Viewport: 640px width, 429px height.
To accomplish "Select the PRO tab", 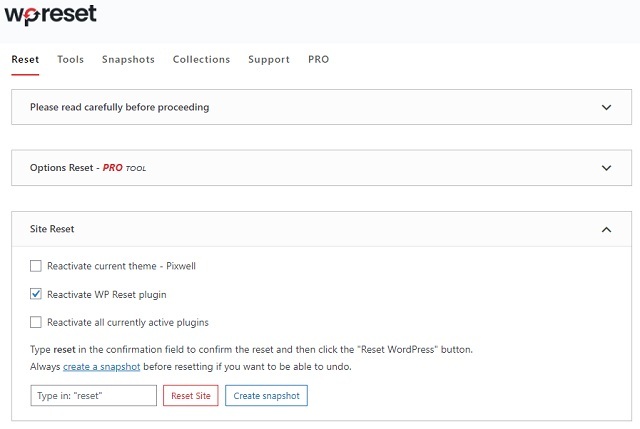I will point(318,60).
